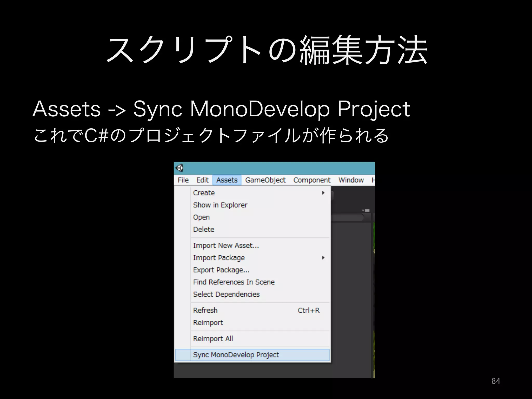Image resolution: width=532 pixels, height=399 pixels.
Task: Click the Create submenu arrow
Action: (x=323, y=193)
